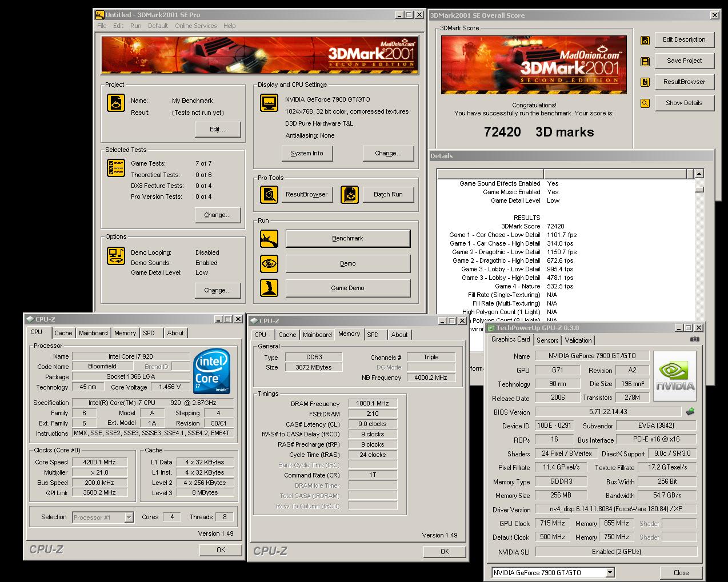The image size is (728, 582).
Task: Click the System Info button
Action: coord(307,153)
